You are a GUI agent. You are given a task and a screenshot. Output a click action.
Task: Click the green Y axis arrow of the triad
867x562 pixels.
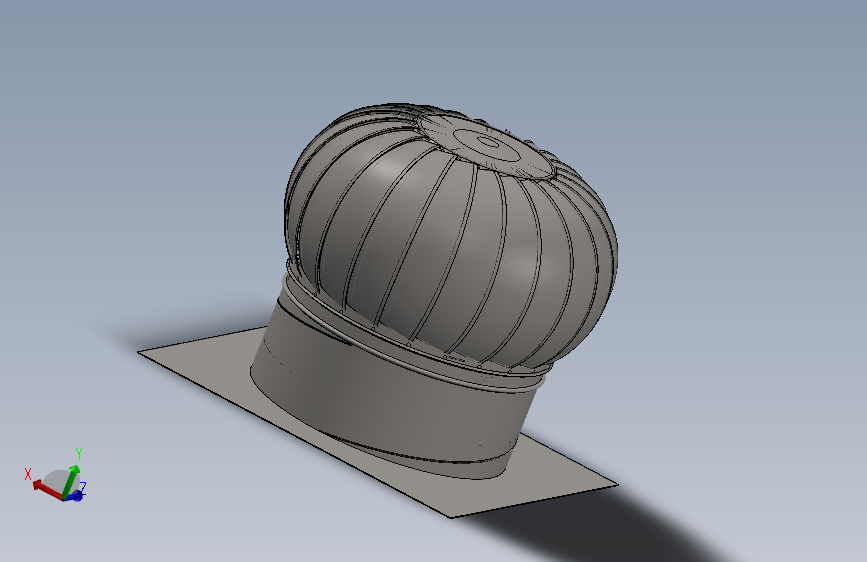click(70, 481)
